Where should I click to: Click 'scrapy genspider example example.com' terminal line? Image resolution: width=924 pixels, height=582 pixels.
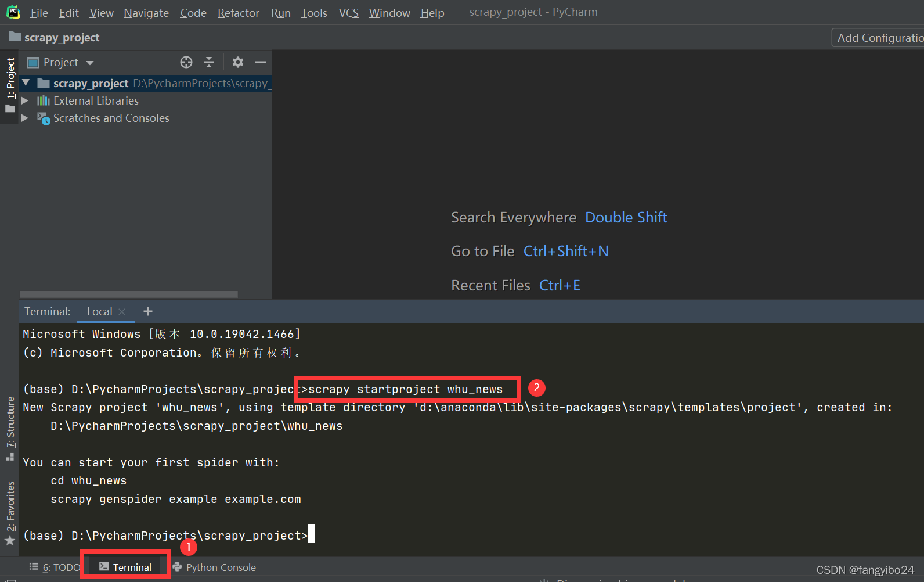click(176, 500)
